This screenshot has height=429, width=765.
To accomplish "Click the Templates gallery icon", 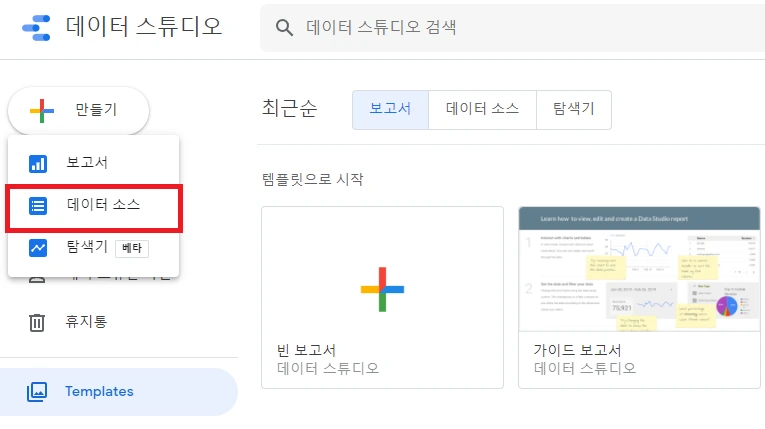I will coord(37,392).
